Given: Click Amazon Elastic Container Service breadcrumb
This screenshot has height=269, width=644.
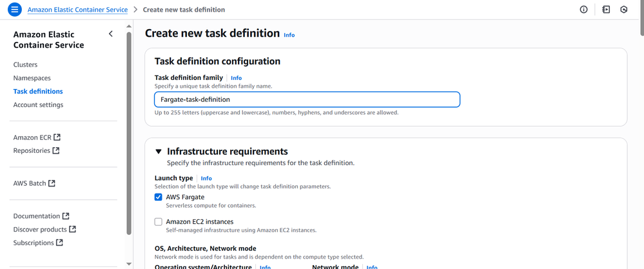Looking at the screenshot, I should [x=77, y=10].
